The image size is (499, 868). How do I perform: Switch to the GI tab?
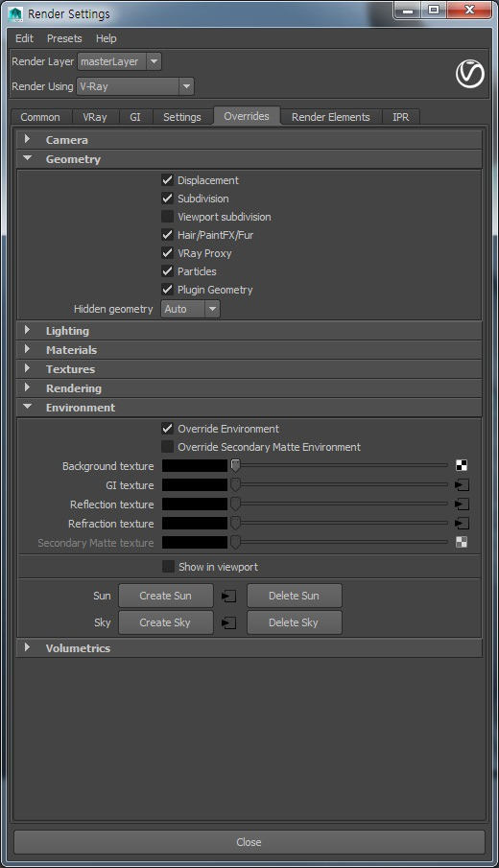pyautogui.click(x=135, y=117)
